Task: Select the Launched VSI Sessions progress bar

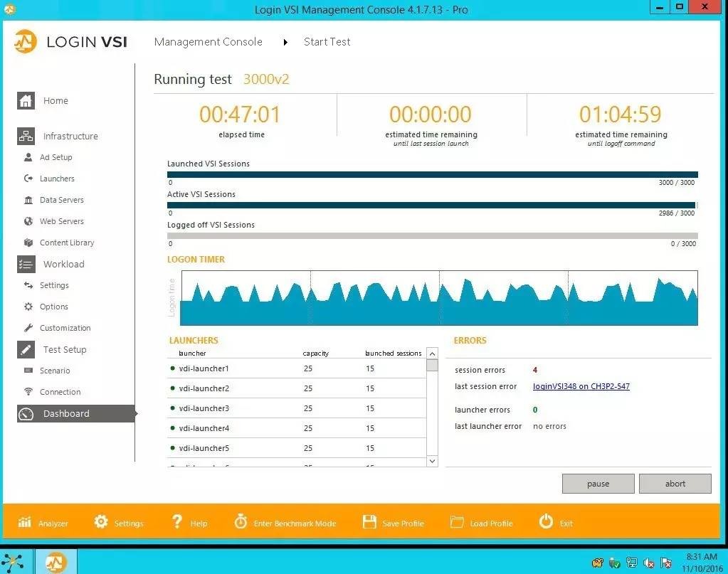Action: pyautogui.click(x=432, y=175)
